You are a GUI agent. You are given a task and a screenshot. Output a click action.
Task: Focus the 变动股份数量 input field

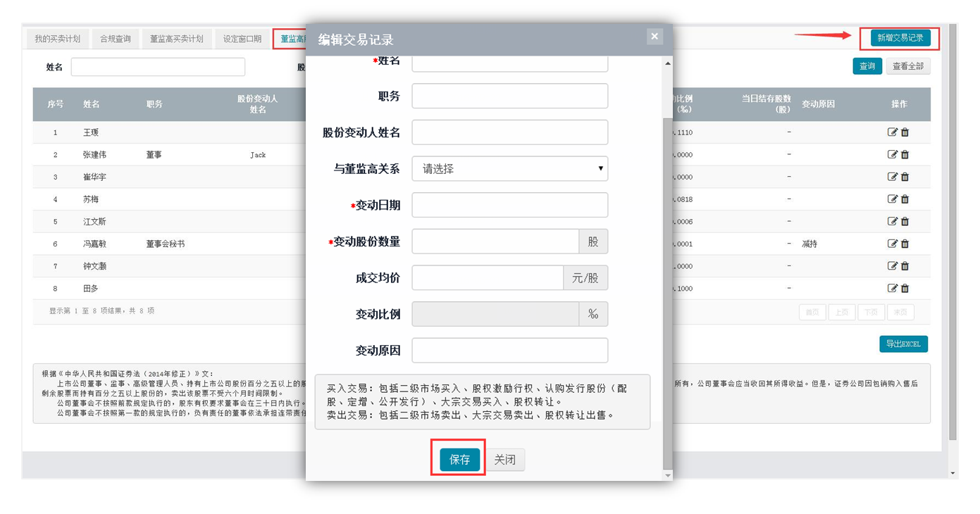point(495,242)
